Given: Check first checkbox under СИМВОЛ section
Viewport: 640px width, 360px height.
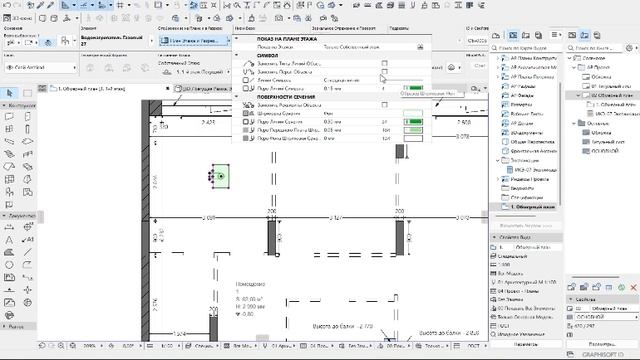Looking at the screenshot, I should coord(384,63).
